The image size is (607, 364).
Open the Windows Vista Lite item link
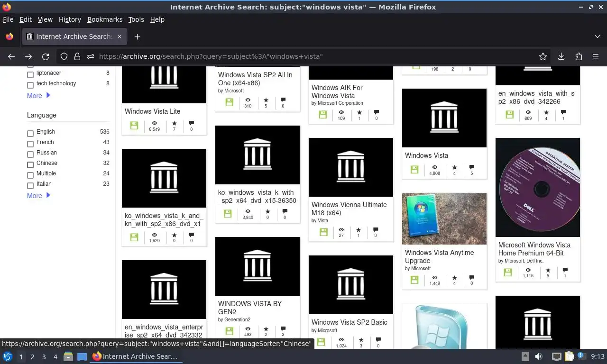click(153, 111)
